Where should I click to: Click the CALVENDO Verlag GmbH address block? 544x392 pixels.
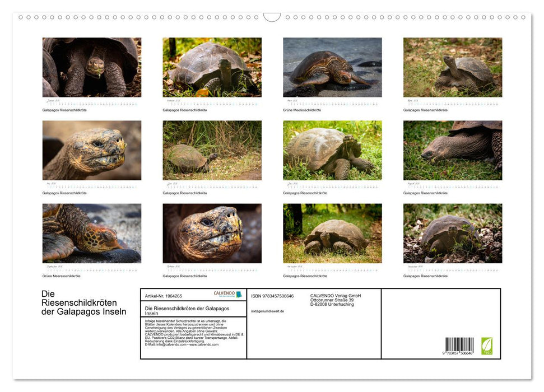[x=335, y=301]
